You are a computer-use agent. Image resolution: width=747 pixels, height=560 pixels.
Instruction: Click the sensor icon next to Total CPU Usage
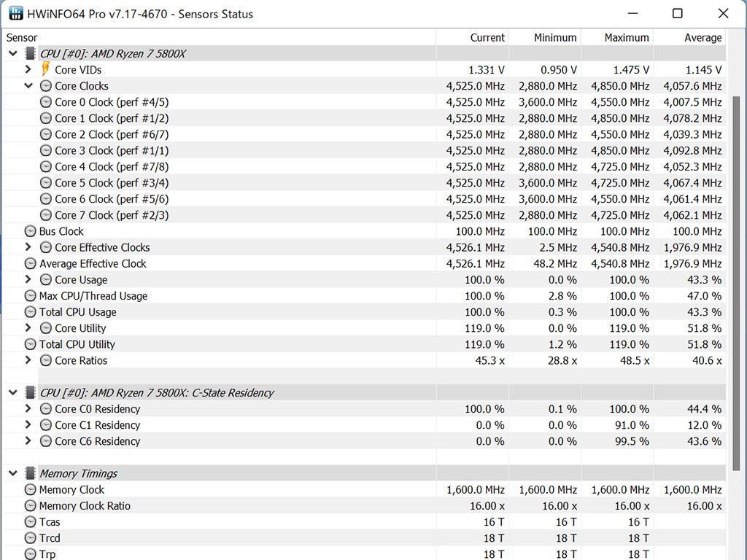point(30,312)
